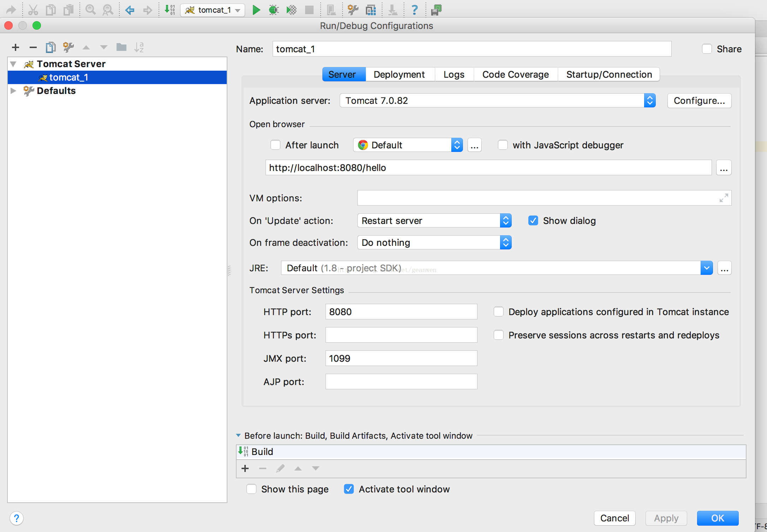The image size is (767, 532).
Task: Open the tomcat_1 run configuration dropdown in toolbar
Action: pos(213,10)
